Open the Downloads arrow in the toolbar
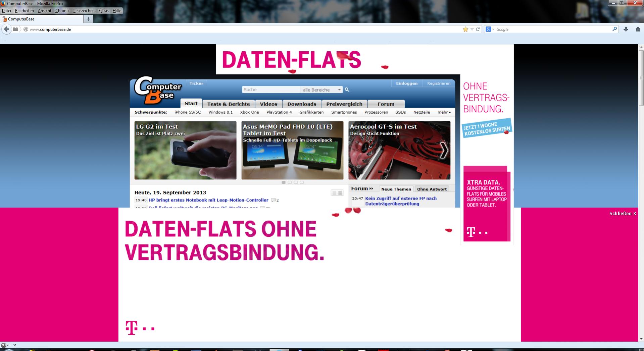This screenshot has width=644, height=351. tap(626, 29)
